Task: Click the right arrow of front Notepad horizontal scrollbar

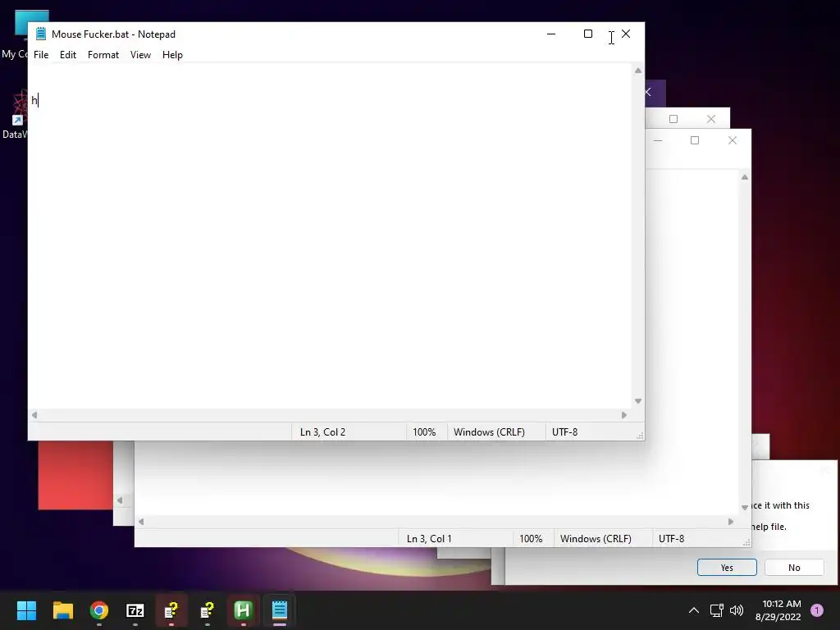Action: [624, 414]
